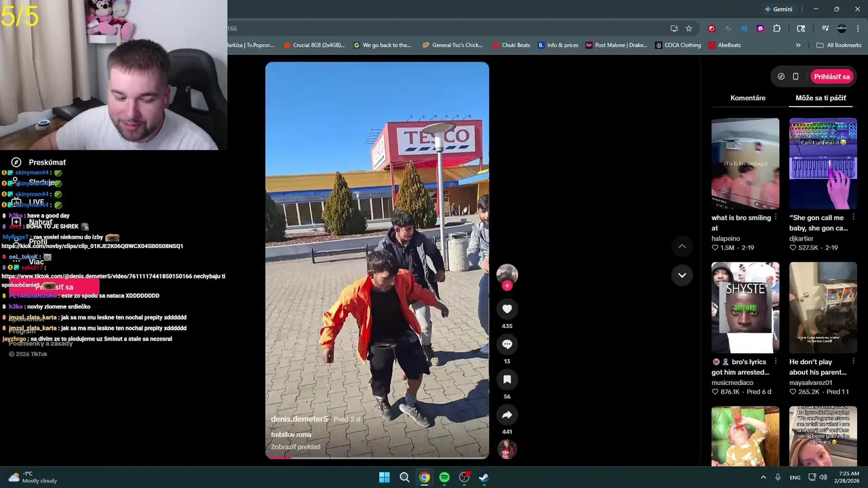Expand the hidden bookmarks overflow chevron
868x488 pixels.
tap(798, 45)
